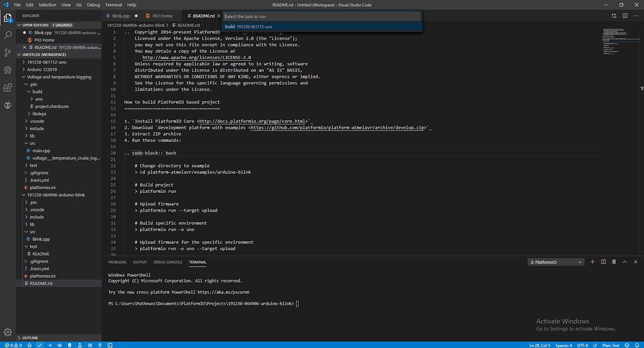This screenshot has width=644, height=348.
Task: Click PlatformIO New Terminal icon in status bar
Action: coord(110,345)
